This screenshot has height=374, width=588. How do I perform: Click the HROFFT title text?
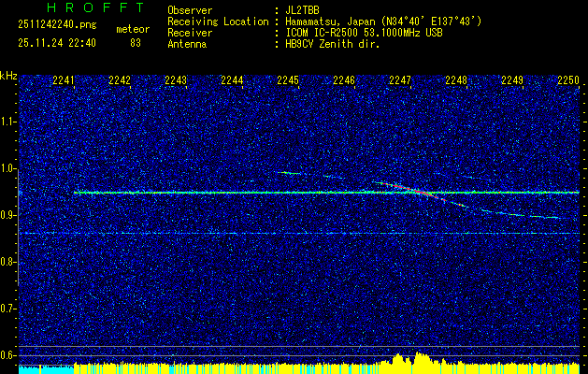[91, 7]
